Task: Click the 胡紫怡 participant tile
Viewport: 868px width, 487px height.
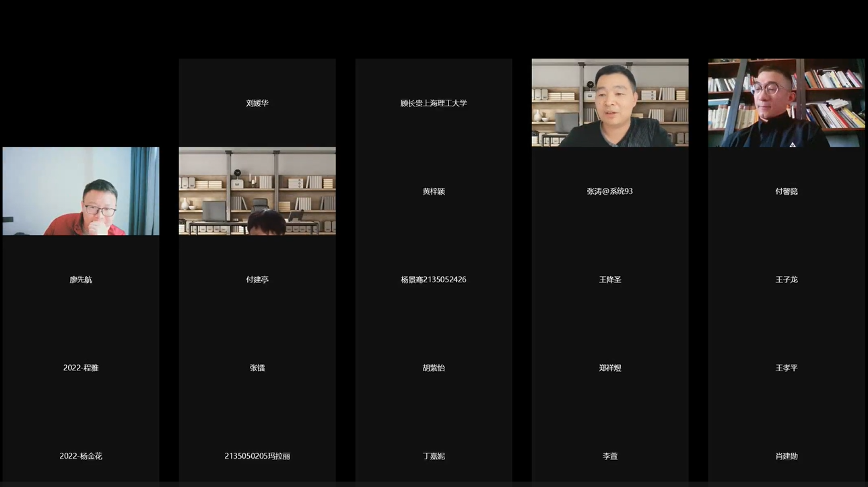Action: tap(434, 368)
